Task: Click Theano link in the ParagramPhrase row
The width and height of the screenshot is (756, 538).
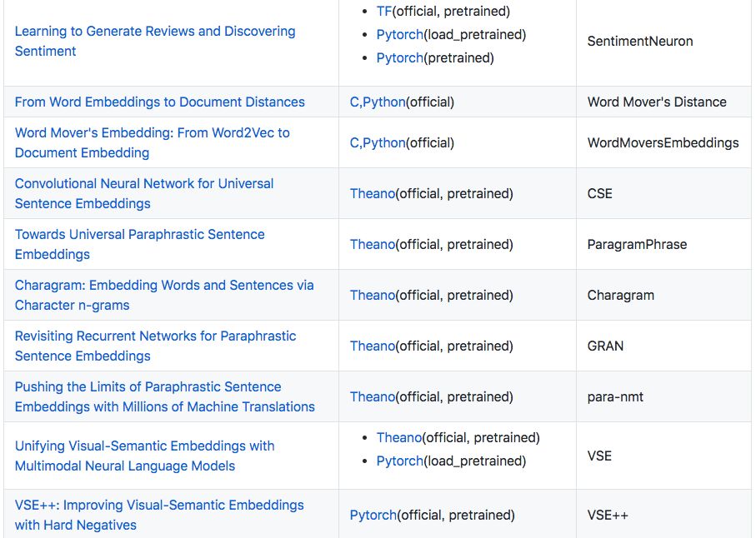Action: tap(373, 245)
